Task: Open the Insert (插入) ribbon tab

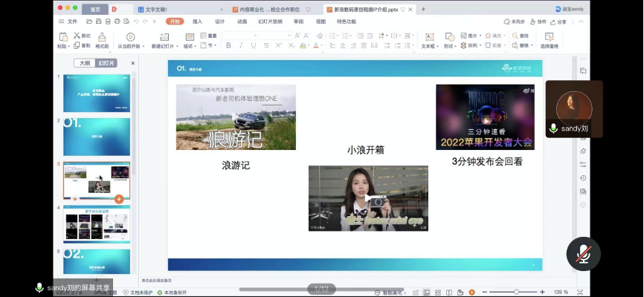Action: pos(197,22)
